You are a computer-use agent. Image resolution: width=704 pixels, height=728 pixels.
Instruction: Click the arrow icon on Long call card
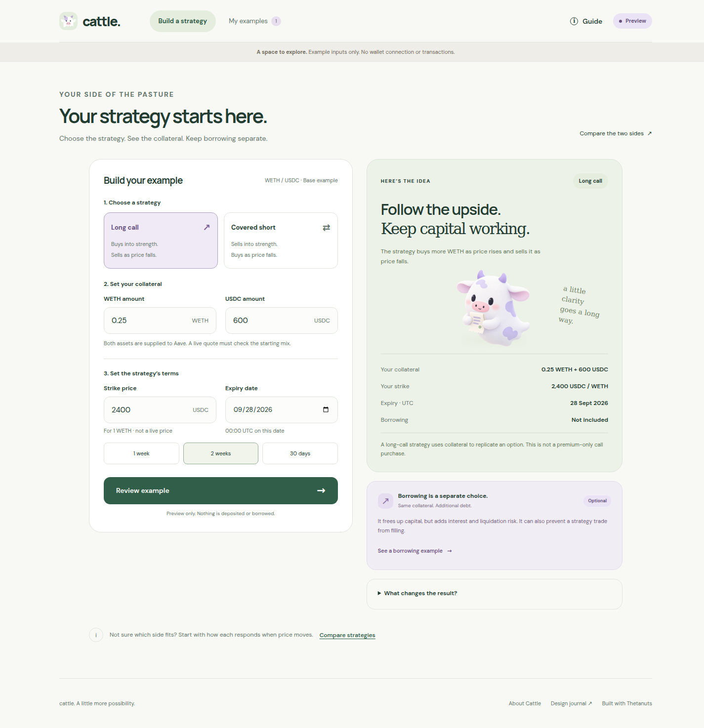click(207, 227)
